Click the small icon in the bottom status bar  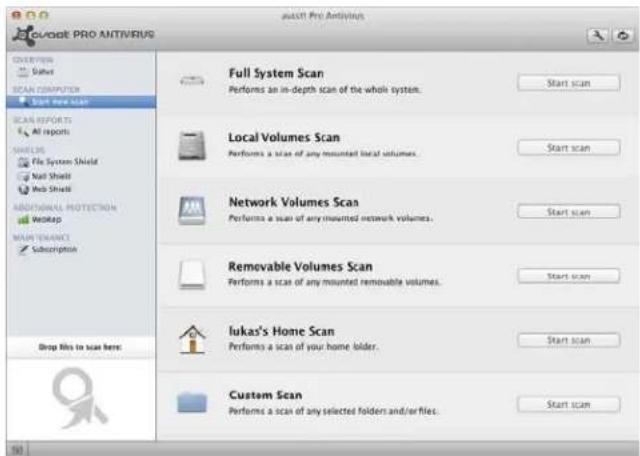(17, 449)
